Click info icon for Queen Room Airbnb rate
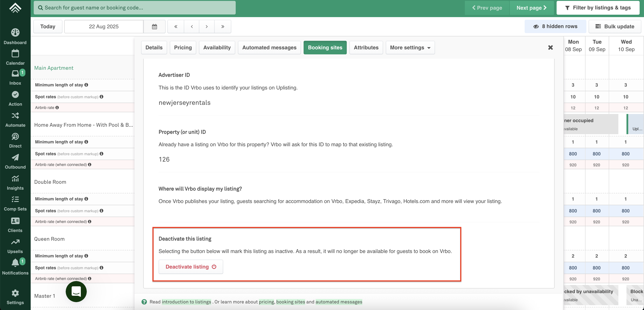 90,278
